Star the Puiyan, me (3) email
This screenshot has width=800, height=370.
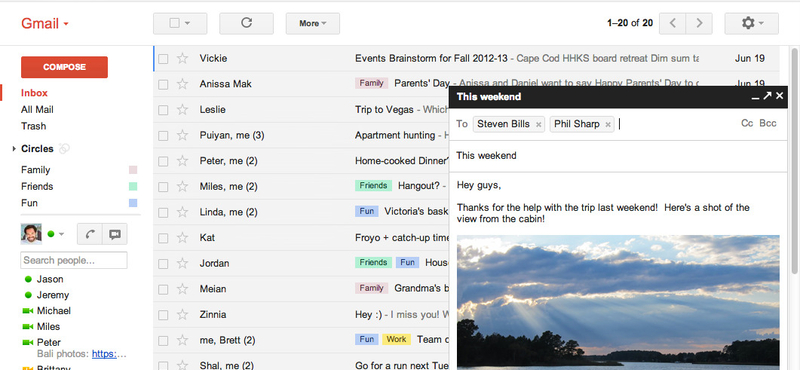(182, 135)
